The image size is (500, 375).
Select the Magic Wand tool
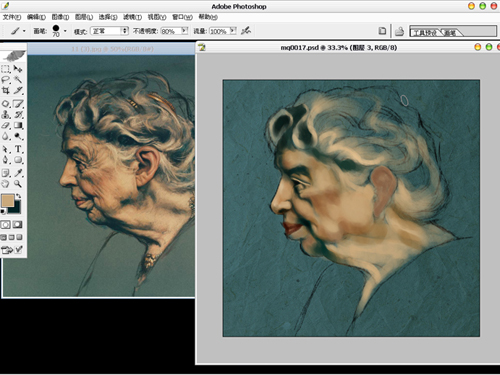click(x=18, y=80)
